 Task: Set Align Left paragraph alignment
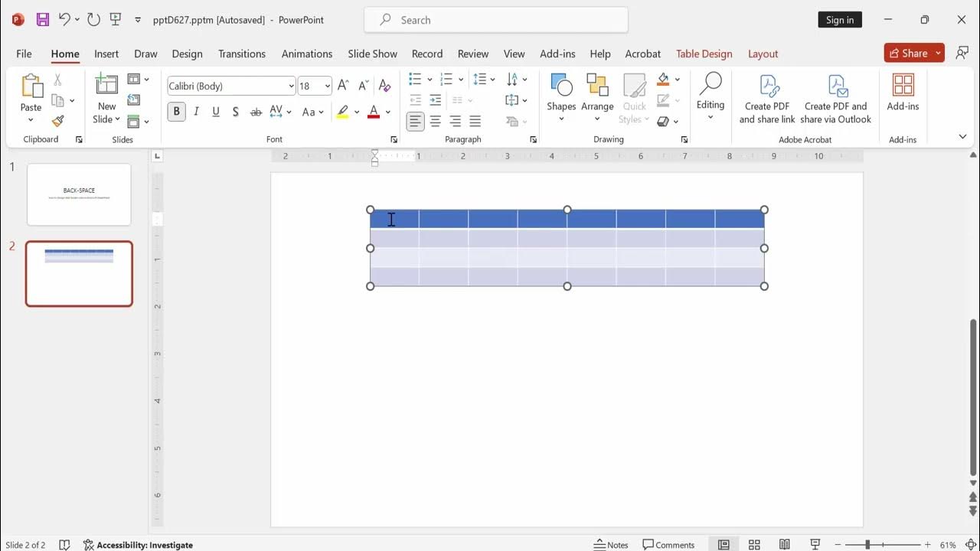pos(416,121)
